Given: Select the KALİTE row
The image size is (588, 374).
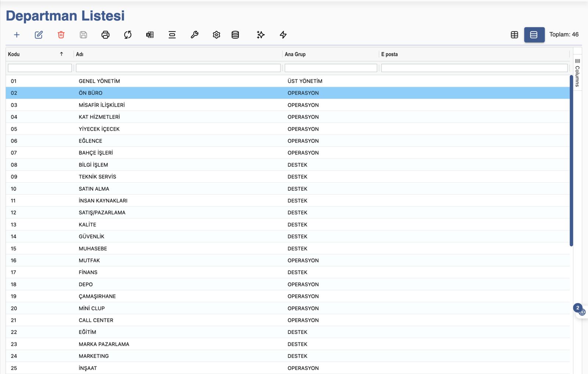Looking at the screenshot, I should click(288, 224).
